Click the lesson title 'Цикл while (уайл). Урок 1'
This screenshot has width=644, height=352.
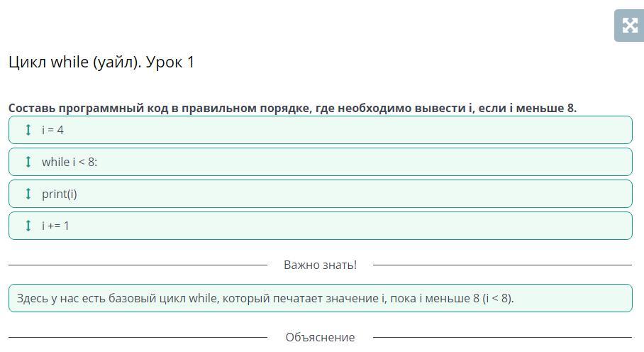[x=101, y=62]
